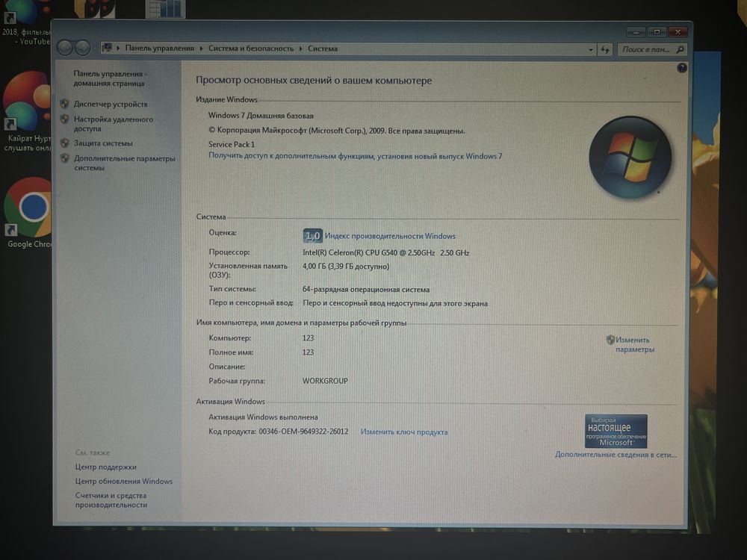Viewport: 747px width, 560px height.
Task: Click Windows 7 Домашняя базовая text
Action: [261, 116]
